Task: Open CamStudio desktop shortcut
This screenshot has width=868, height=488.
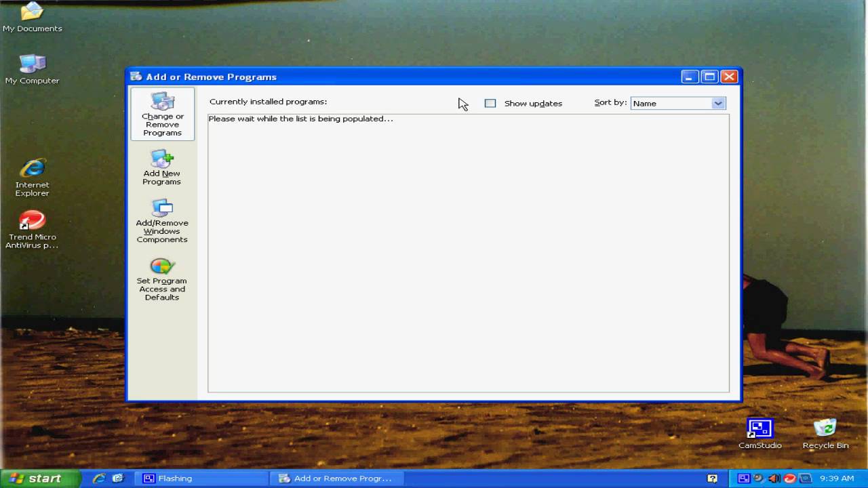Action: click(759, 434)
